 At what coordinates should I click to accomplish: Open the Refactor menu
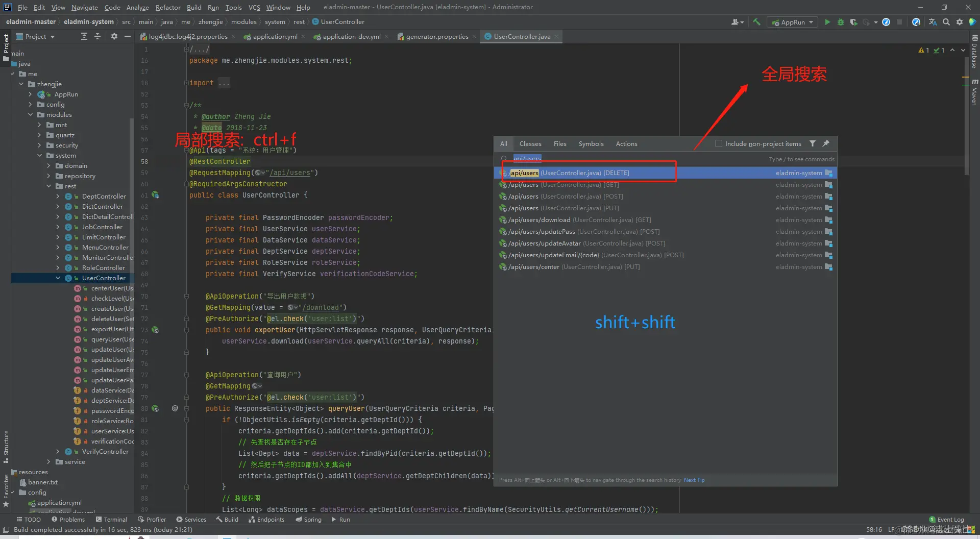pyautogui.click(x=168, y=7)
